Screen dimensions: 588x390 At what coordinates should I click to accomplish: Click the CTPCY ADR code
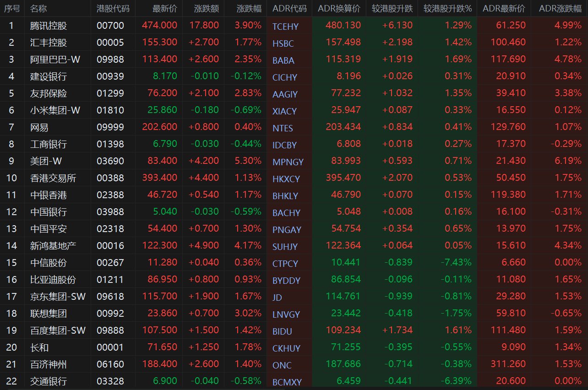(x=285, y=264)
